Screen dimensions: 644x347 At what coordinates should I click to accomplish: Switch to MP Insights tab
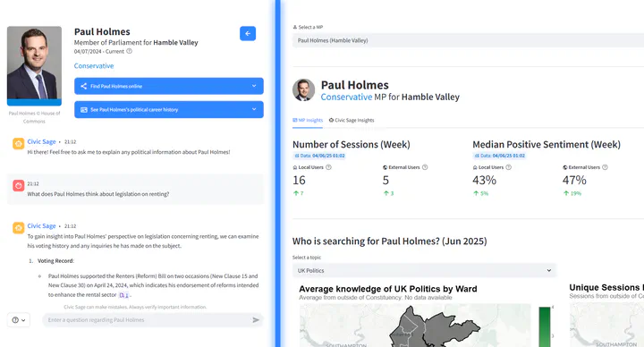(x=308, y=121)
